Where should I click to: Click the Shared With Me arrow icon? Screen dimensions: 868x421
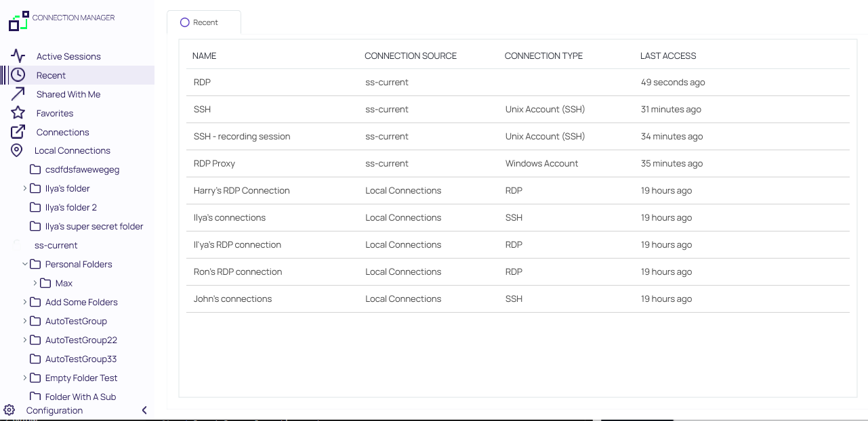click(18, 94)
